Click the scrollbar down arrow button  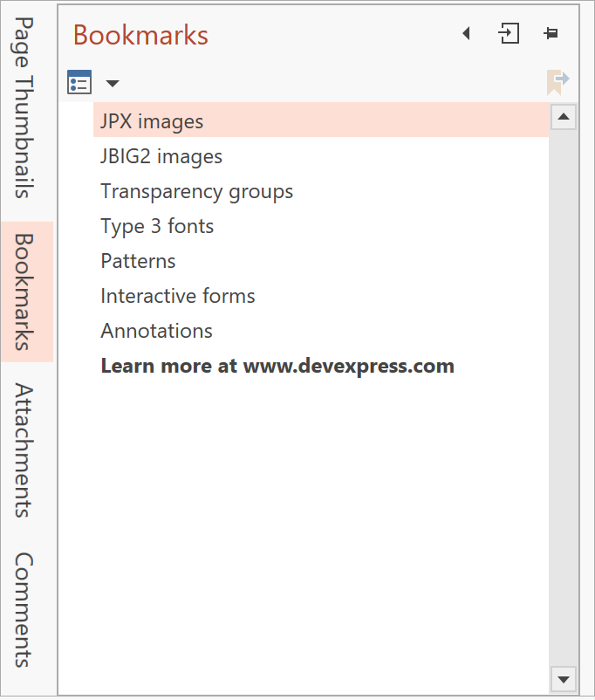(x=564, y=678)
